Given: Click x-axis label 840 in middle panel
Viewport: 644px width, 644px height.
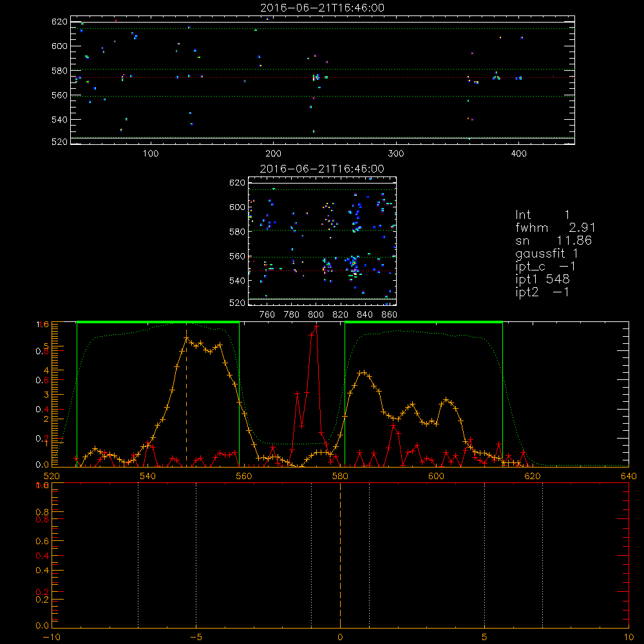Looking at the screenshot, I should [x=365, y=315].
